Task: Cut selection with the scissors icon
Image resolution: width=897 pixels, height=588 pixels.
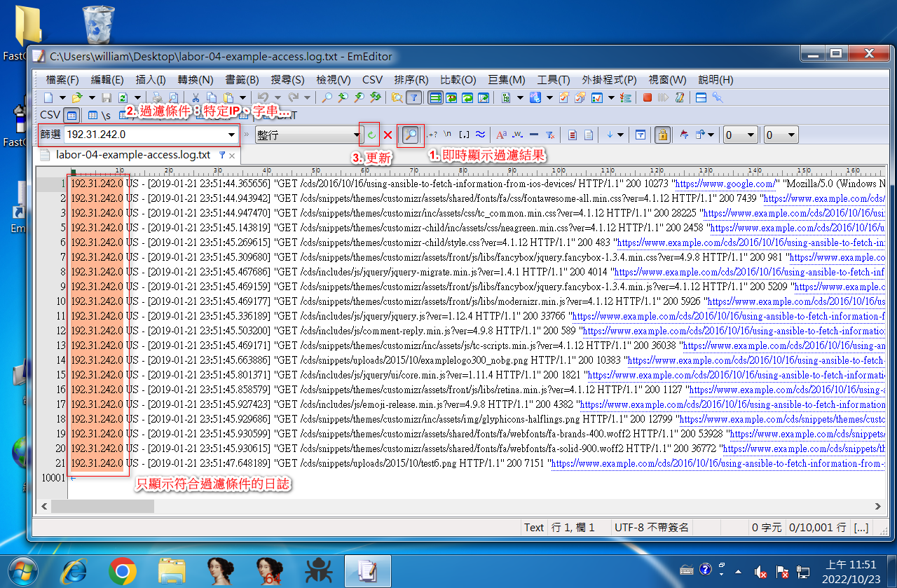Action: tap(196, 97)
